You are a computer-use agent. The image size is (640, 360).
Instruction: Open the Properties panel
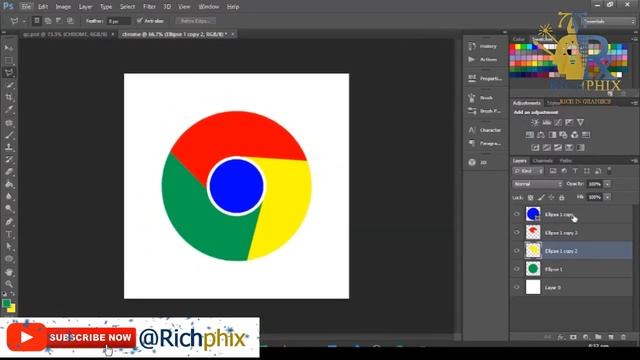(485, 78)
